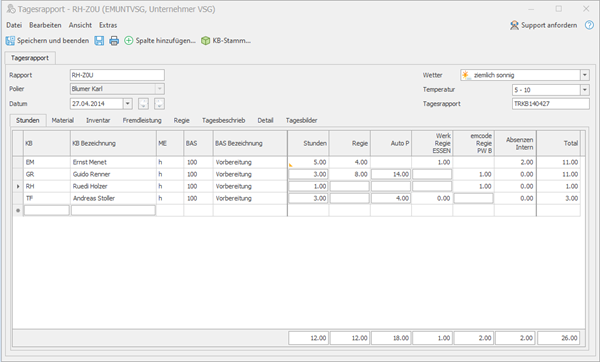
Task: Switch to the Tagesbeschrieb tab
Action: coord(223,121)
